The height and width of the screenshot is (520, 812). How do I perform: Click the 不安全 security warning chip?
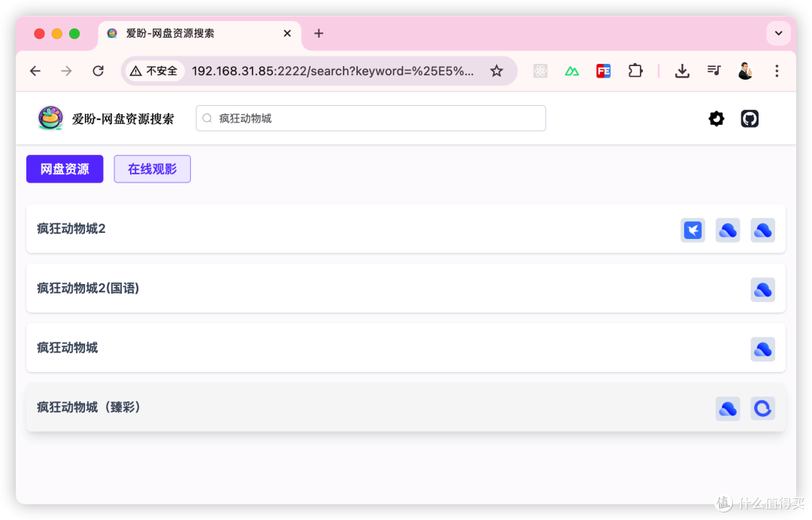coord(154,71)
